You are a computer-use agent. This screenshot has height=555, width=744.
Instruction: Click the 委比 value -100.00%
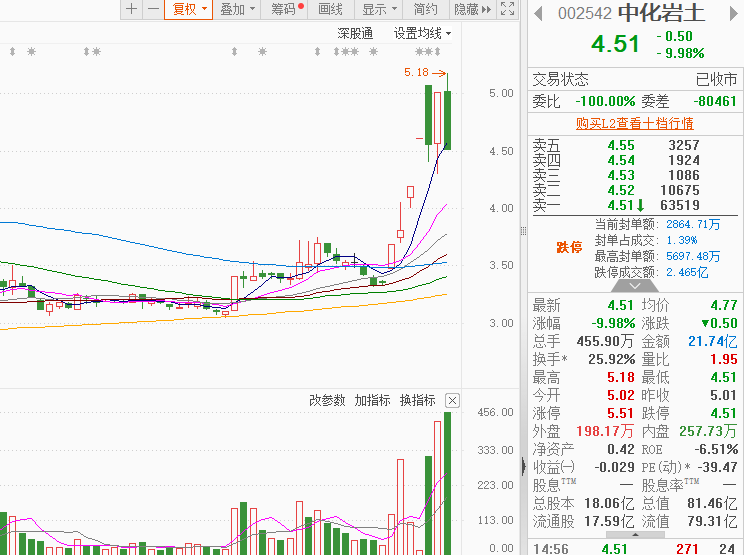[605, 102]
